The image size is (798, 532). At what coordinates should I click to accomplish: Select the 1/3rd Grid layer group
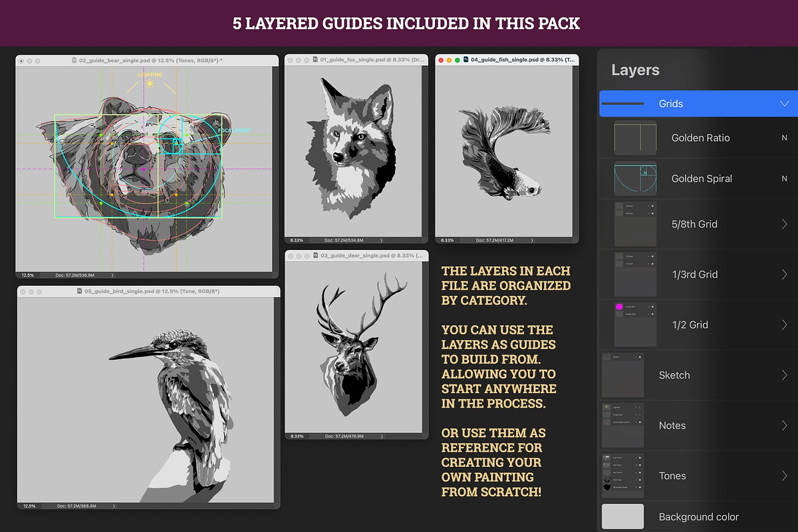pos(694,274)
